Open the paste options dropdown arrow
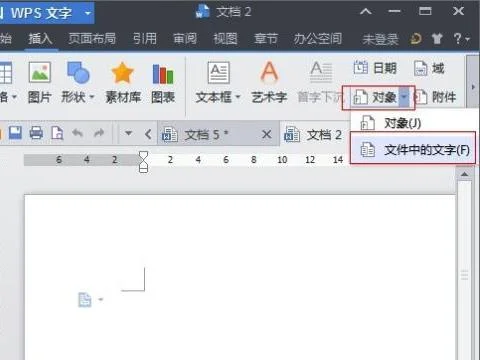This screenshot has width=480, height=360. coord(101,299)
